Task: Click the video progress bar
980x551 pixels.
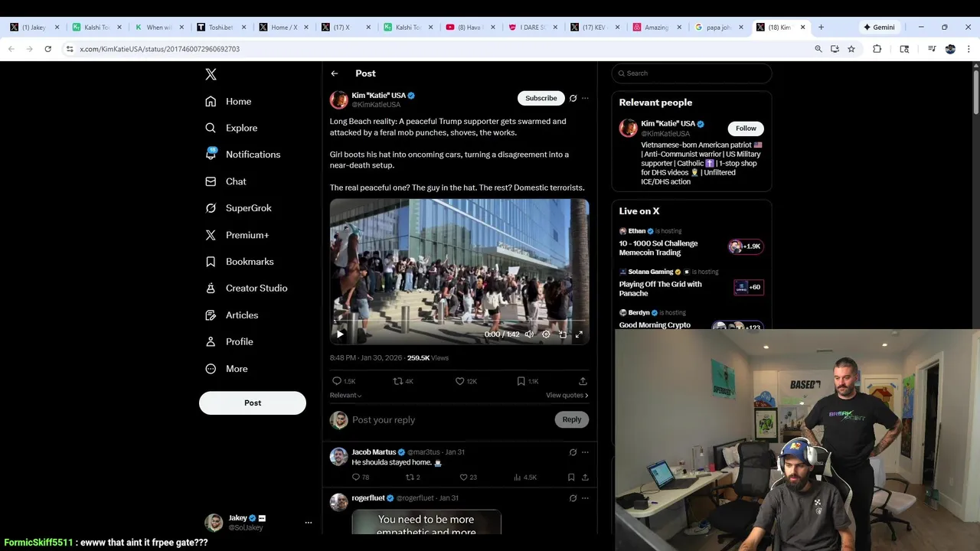Action: click(459, 321)
